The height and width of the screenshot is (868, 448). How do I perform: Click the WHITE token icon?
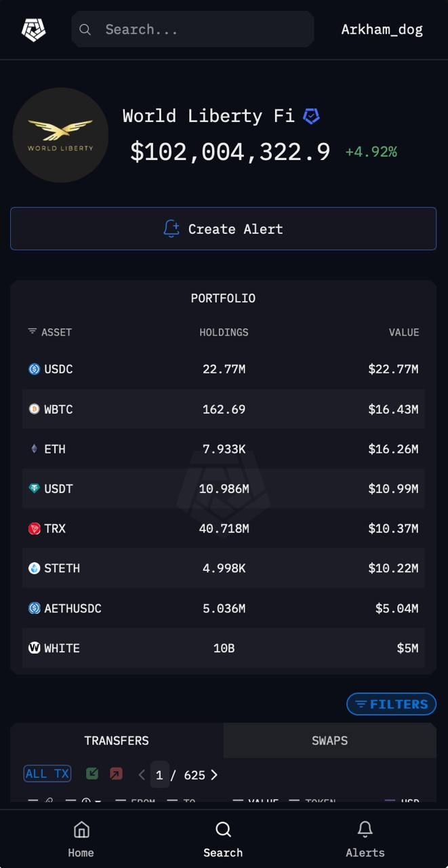tap(35, 648)
